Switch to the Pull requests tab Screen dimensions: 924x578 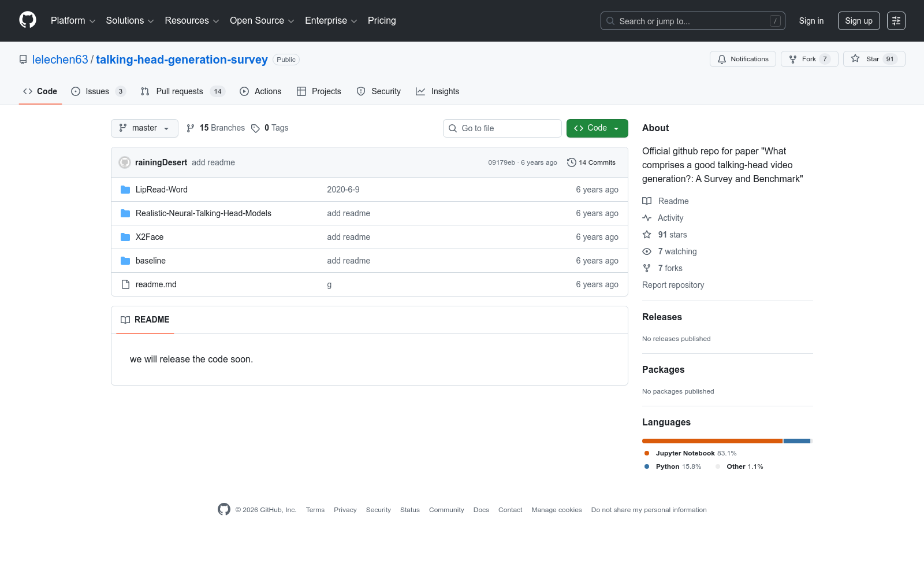pyautogui.click(x=182, y=91)
